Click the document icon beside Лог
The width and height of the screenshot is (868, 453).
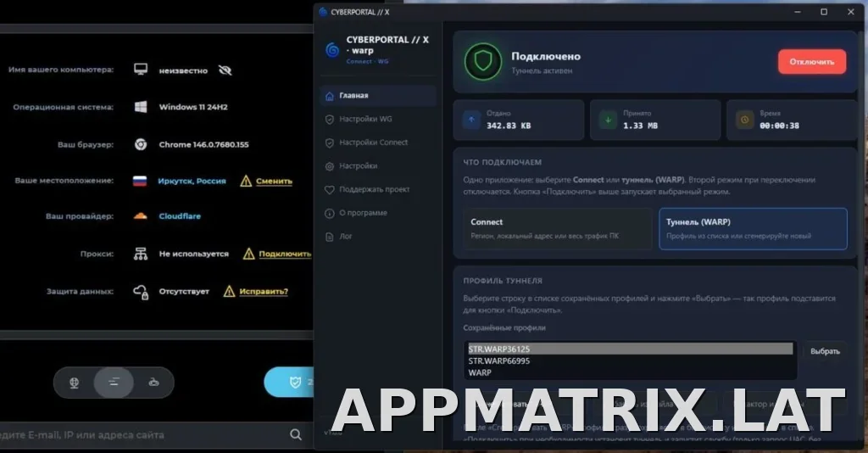[x=330, y=237]
